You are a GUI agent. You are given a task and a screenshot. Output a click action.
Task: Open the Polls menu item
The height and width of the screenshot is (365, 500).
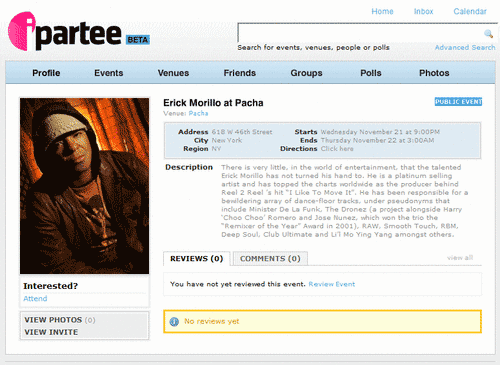click(x=371, y=73)
